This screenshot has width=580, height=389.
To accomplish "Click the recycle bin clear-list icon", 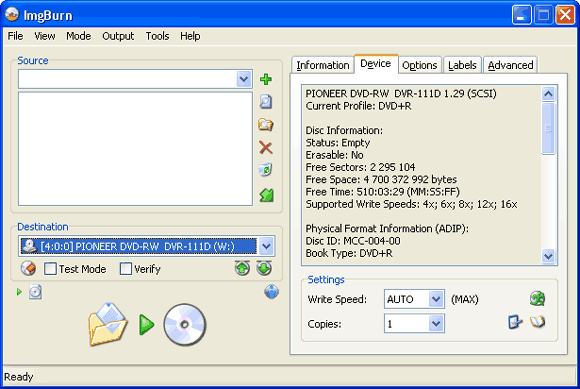I will click(265, 170).
